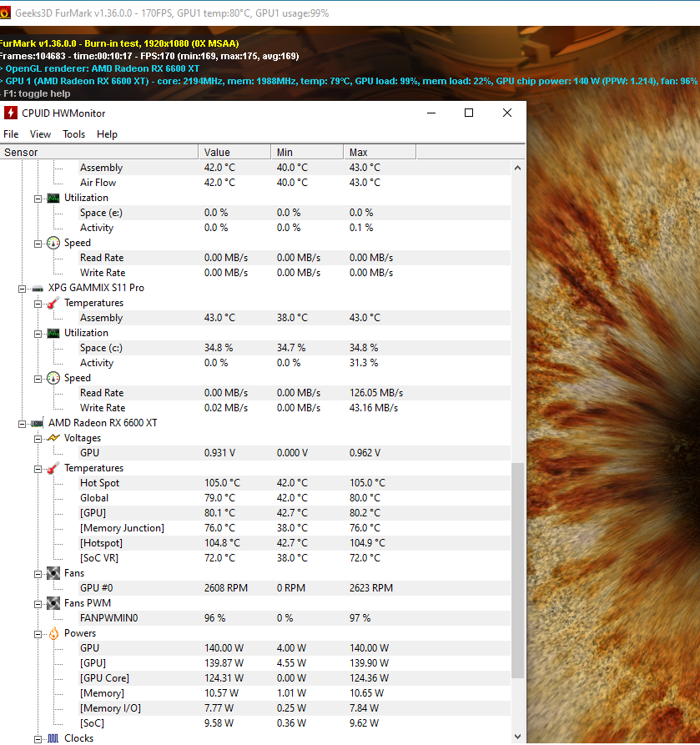Click the XPG GAMMIX S11 Pro drive icon

pos(38,288)
